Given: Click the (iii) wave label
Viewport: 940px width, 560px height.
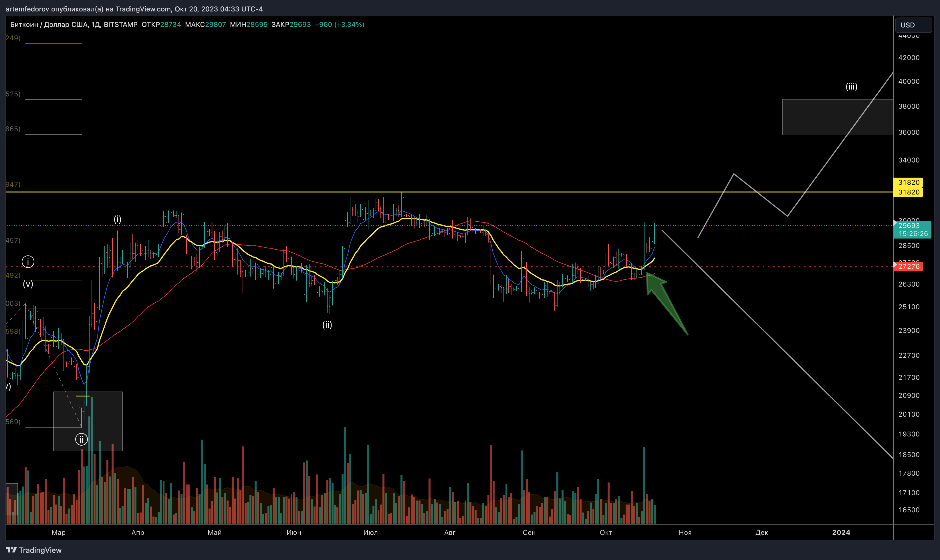Looking at the screenshot, I should click(x=851, y=86).
